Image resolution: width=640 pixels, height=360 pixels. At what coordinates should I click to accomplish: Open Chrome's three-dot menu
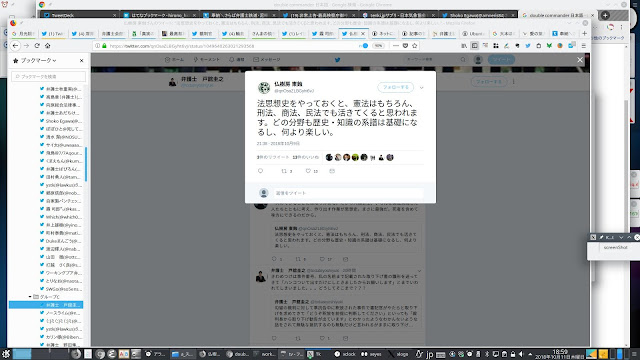tap(622, 27)
